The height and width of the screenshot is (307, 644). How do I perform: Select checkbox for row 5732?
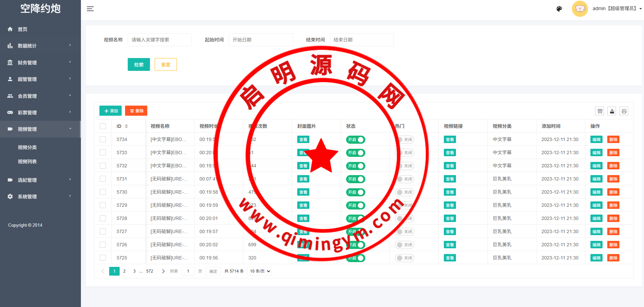tap(103, 166)
